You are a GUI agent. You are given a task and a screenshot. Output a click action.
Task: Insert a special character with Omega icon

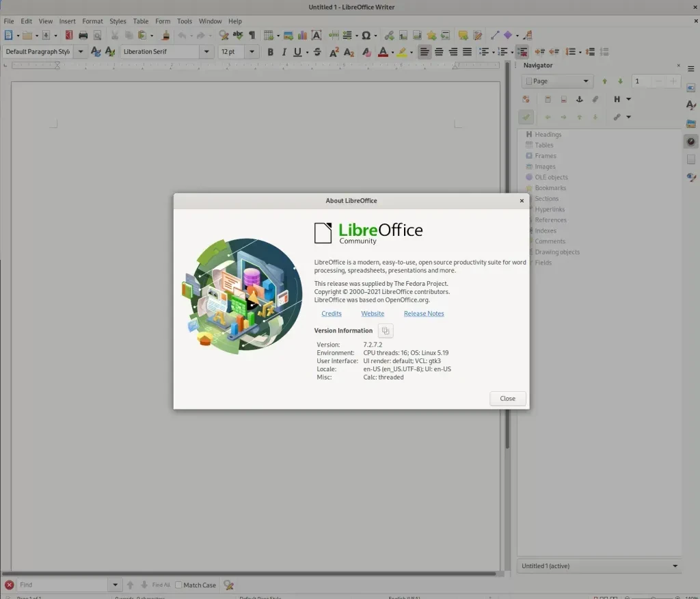[x=366, y=36]
